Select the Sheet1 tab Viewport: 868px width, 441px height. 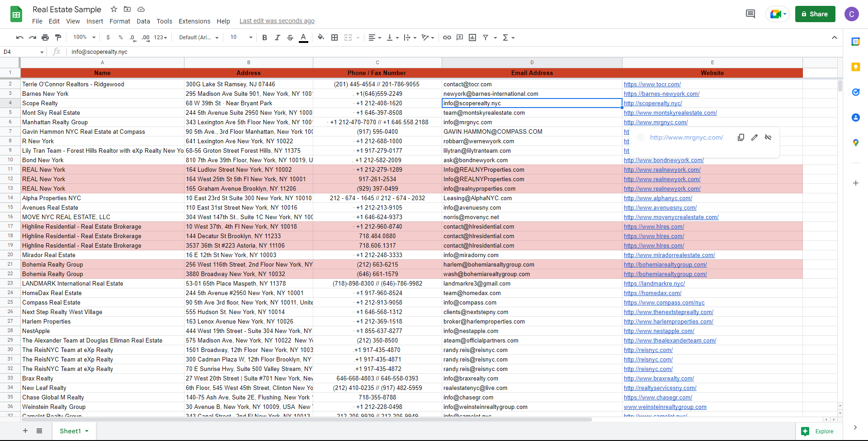[x=74, y=431]
